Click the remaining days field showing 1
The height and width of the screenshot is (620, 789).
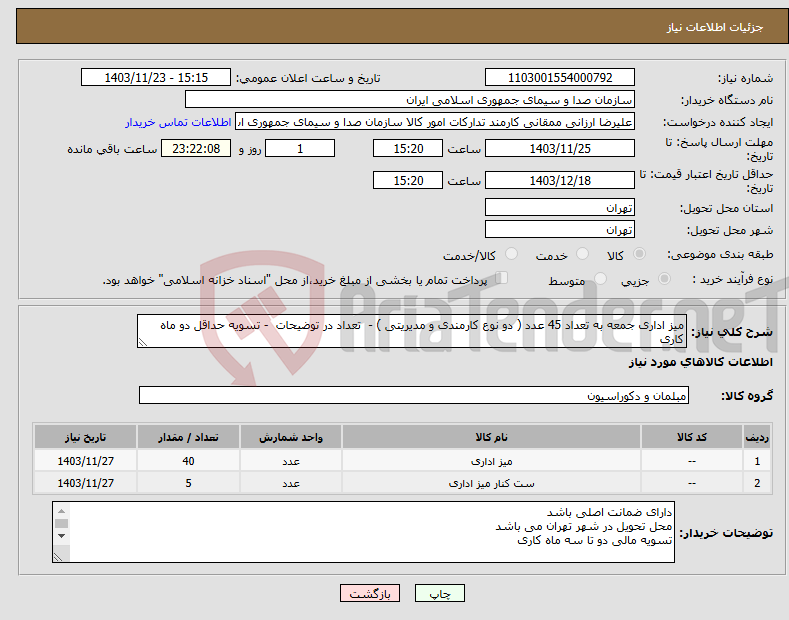pyautogui.click(x=300, y=148)
